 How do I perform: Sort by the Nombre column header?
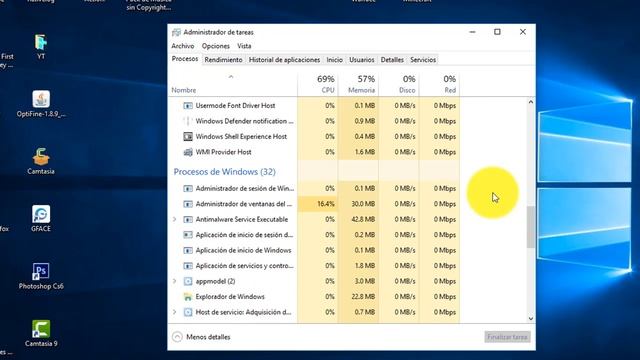coord(233,84)
